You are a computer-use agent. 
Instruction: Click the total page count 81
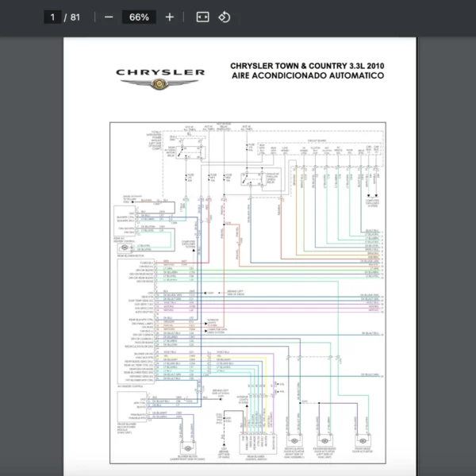(75, 17)
